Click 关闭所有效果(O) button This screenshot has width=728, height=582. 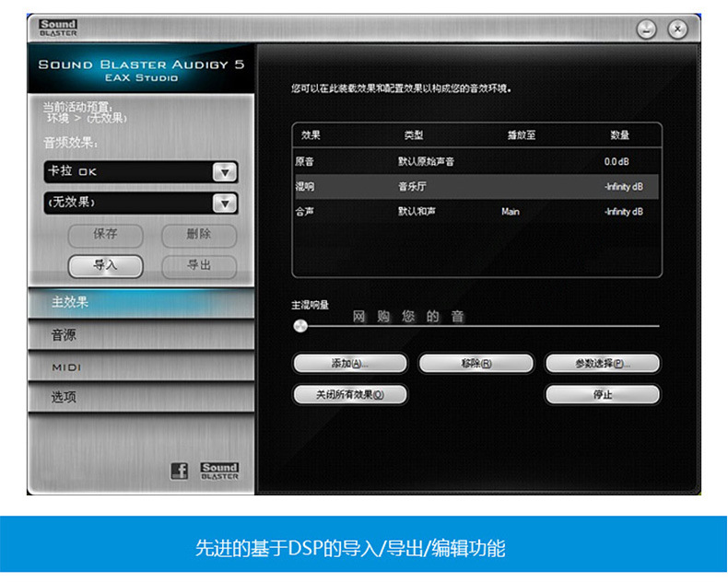point(350,394)
